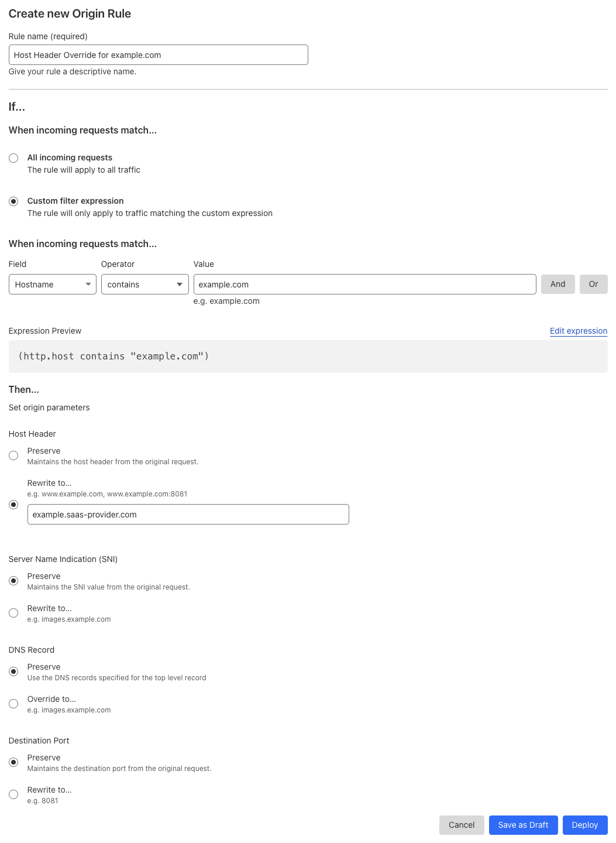Select Preserve for DNS Record
Viewport: 616px width, 843px height.
pos(13,671)
